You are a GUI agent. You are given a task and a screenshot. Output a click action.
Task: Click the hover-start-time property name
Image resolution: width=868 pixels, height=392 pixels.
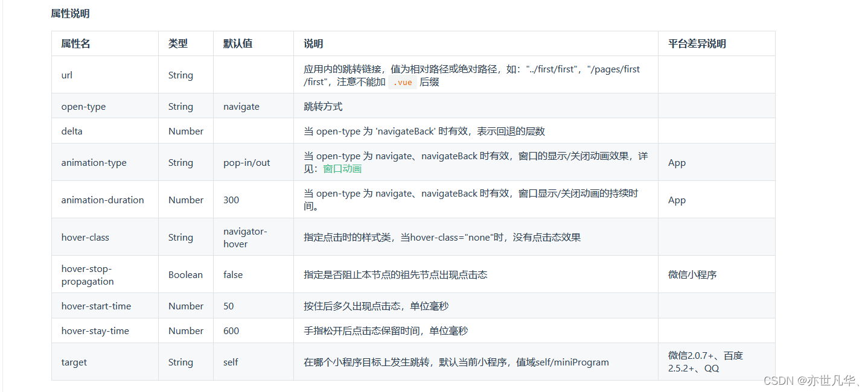(x=96, y=306)
